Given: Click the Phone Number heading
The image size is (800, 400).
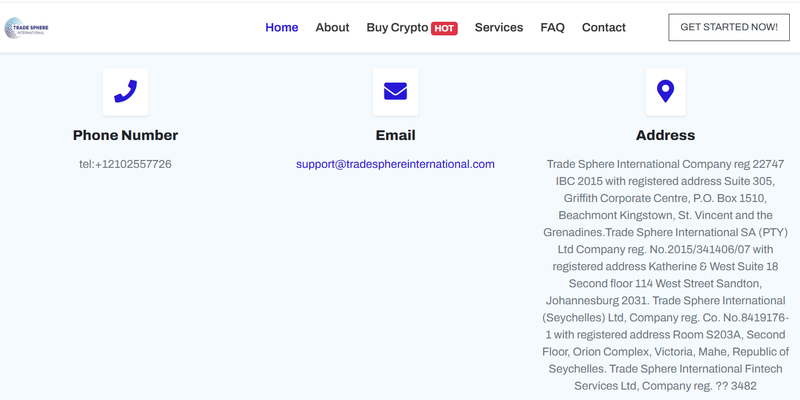Looking at the screenshot, I should point(126,135).
